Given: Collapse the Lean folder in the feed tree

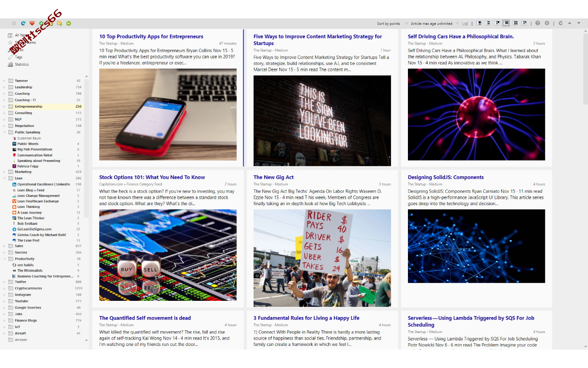Looking at the screenshot, I should point(5,178).
